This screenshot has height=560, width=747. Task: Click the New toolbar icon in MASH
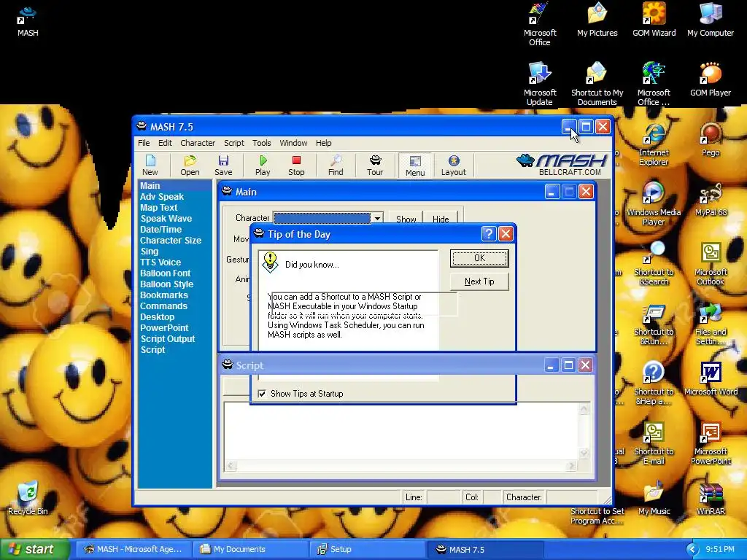click(150, 166)
